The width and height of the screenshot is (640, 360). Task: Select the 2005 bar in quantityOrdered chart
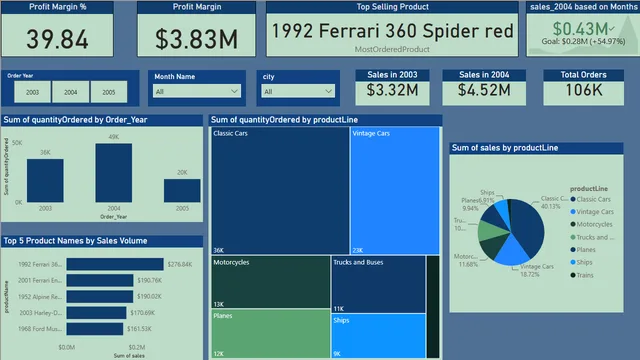[x=182, y=190]
